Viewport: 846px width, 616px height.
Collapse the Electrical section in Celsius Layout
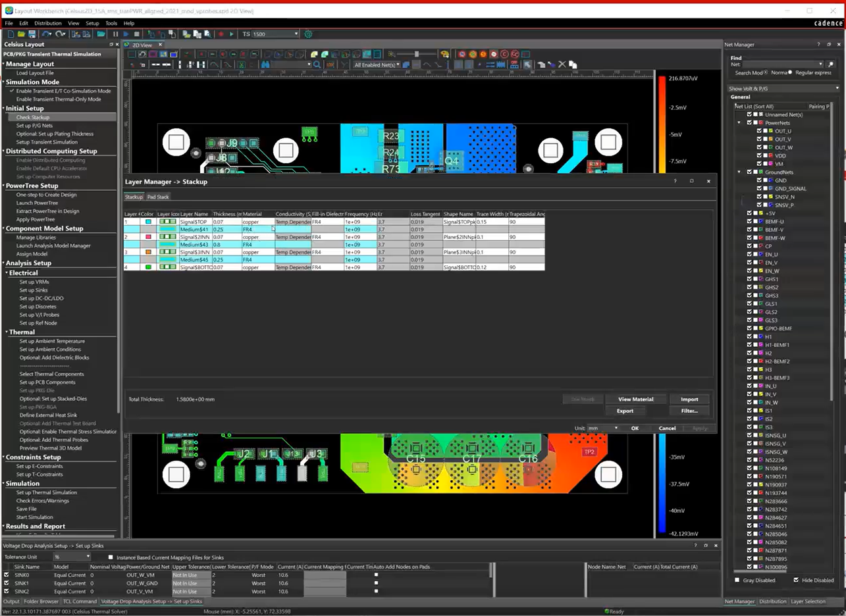click(x=5, y=272)
